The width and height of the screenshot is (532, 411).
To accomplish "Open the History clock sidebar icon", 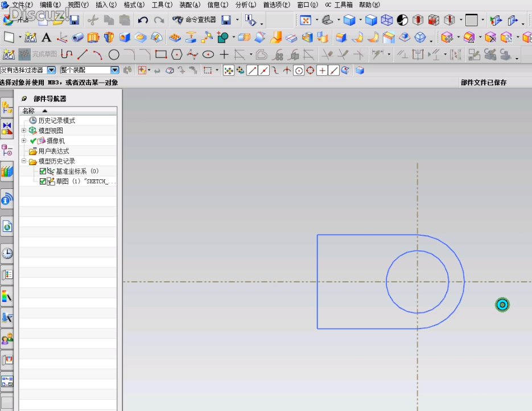I will [7, 253].
